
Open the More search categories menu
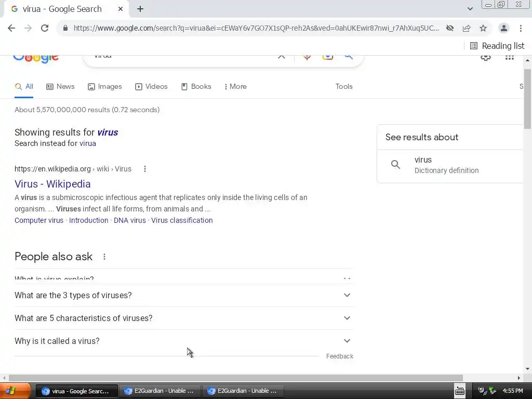point(235,87)
